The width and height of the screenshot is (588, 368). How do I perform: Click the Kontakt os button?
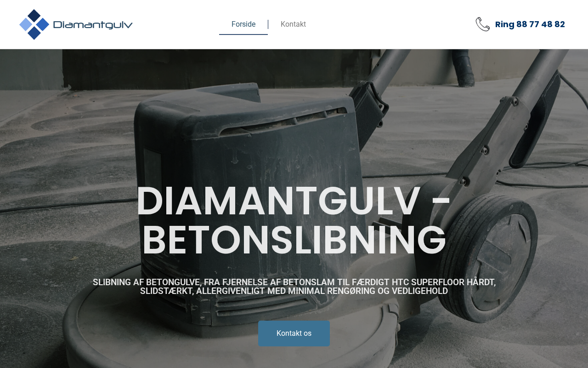click(294, 333)
